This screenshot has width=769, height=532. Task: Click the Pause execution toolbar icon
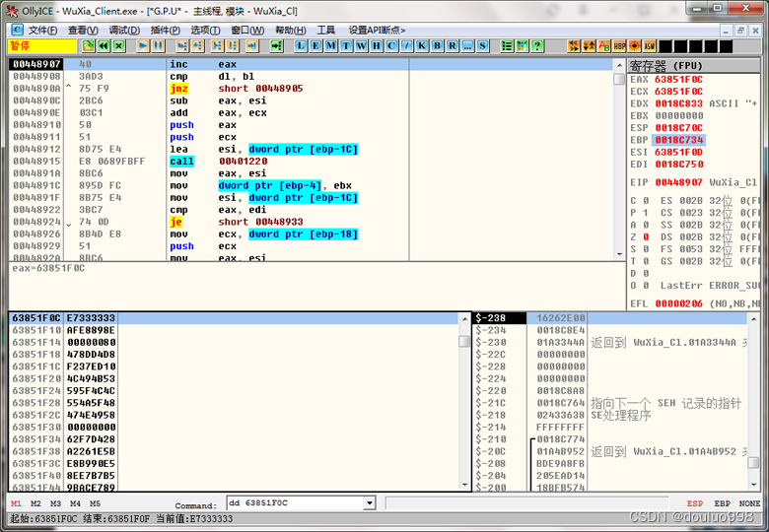[158, 46]
